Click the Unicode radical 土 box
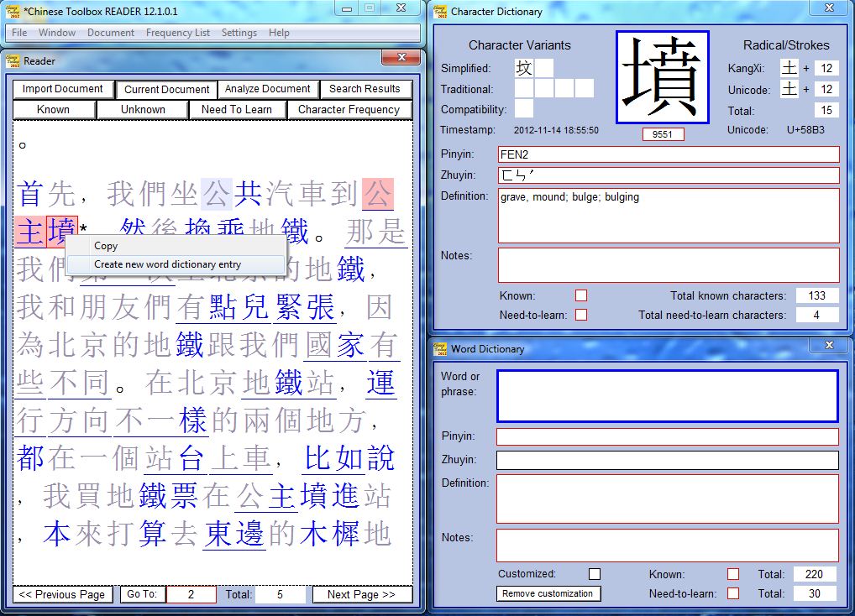The image size is (855, 616). (x=789, y=89)
